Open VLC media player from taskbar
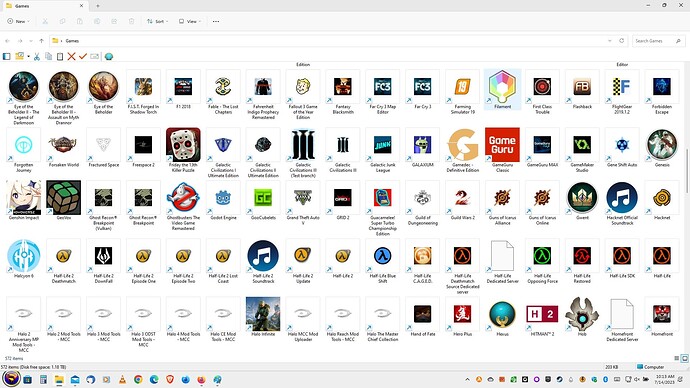The width and height of the screenshot is (690, 388). 122,379
